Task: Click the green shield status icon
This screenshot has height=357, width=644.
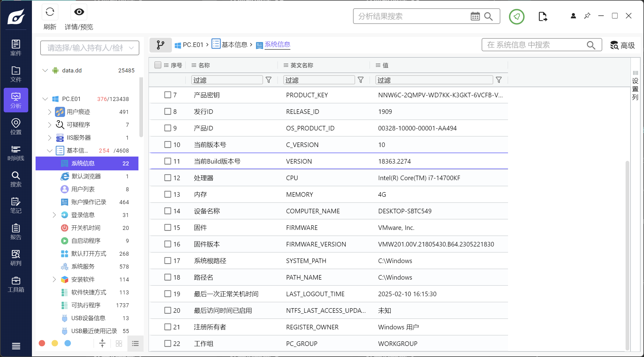Action: click(x=517, y=17)
